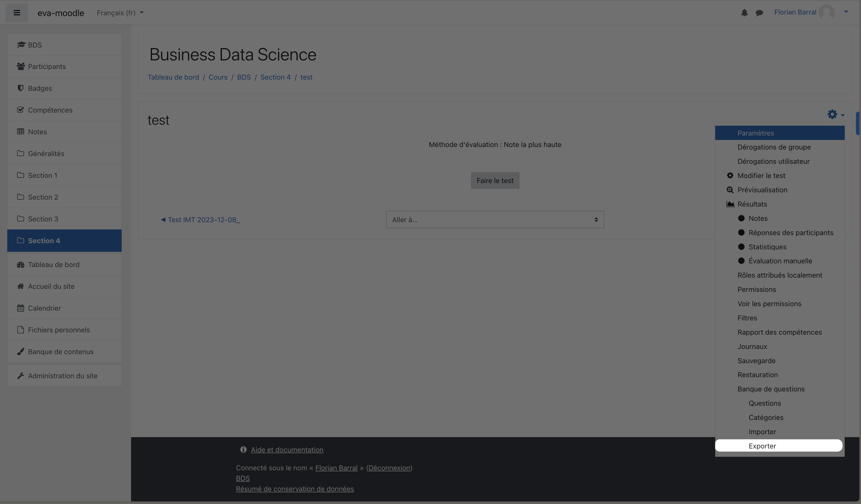Open Statistiques under Résultats
Viewport: 861px width, 504px height.
(767, 247)
